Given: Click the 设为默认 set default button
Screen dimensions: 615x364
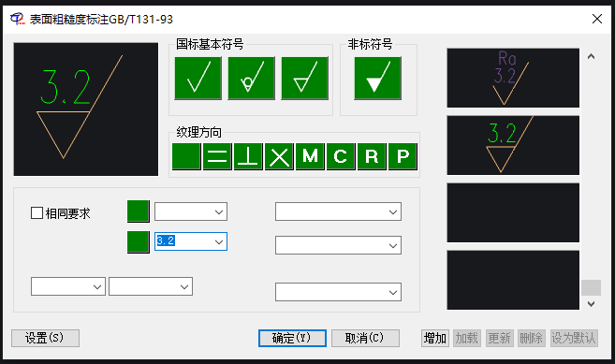Looking at the screenshot, I should coord(574,338).
